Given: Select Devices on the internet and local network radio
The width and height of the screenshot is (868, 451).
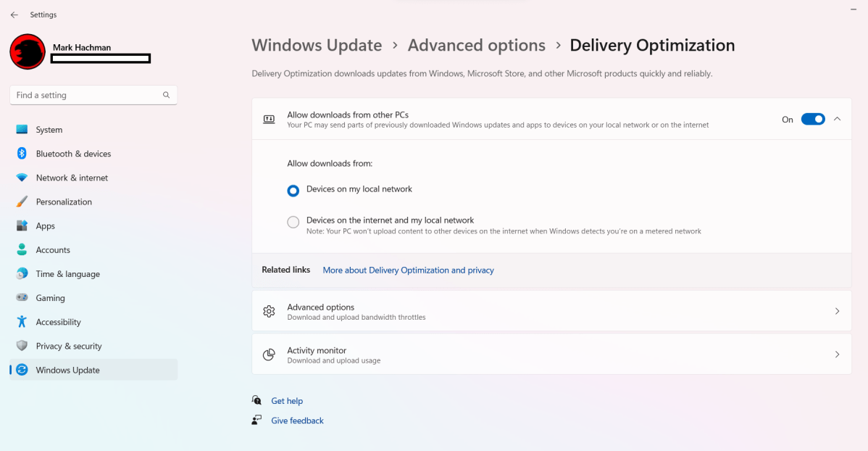Looking at the screenshot, I should [x=293, y=222].
